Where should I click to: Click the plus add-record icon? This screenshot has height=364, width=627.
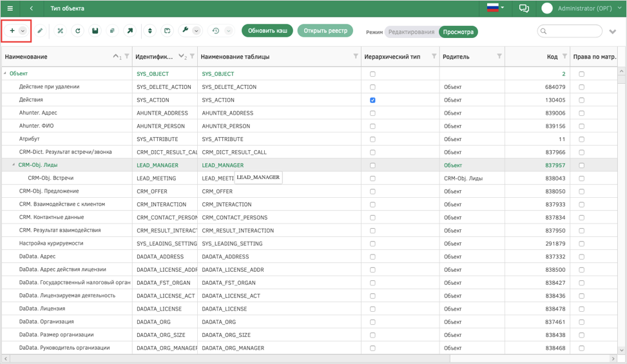[x=12, y=31]
